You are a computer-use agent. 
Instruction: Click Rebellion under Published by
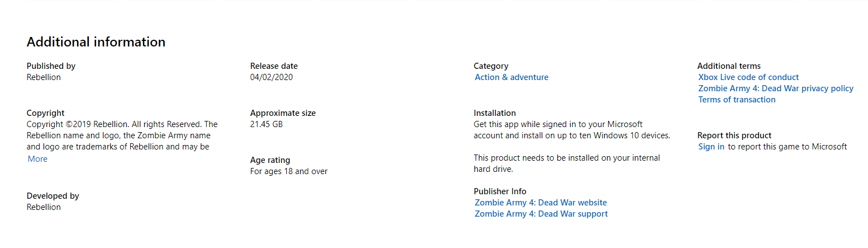coord(44,77)
